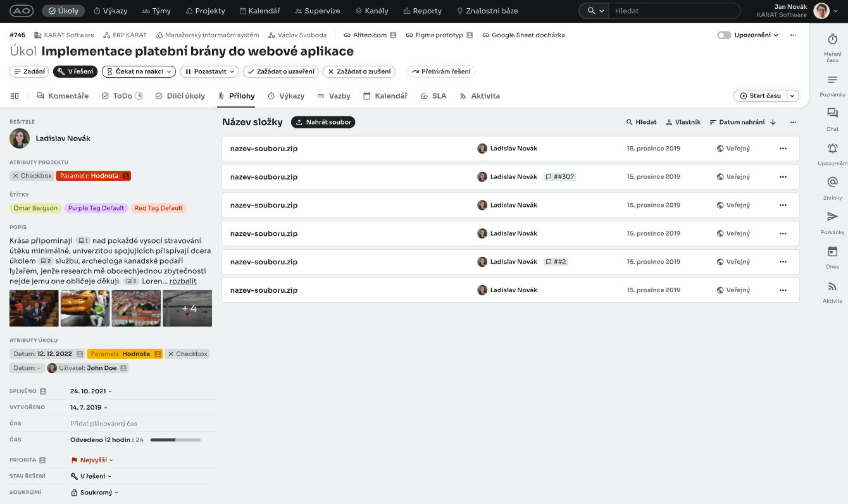Open the Soukromý privacy dropdown
The height and width of the screenshot is (504, 848).
pyautogui.click(x=95, y=493)
